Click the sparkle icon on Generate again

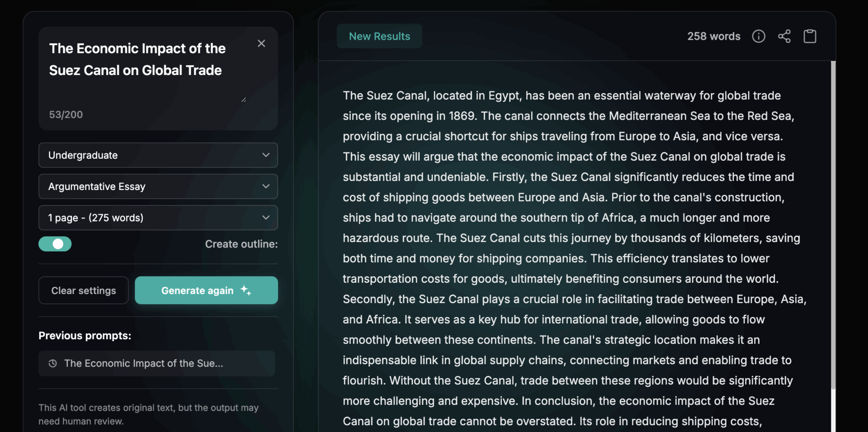(x=245, y=290)
